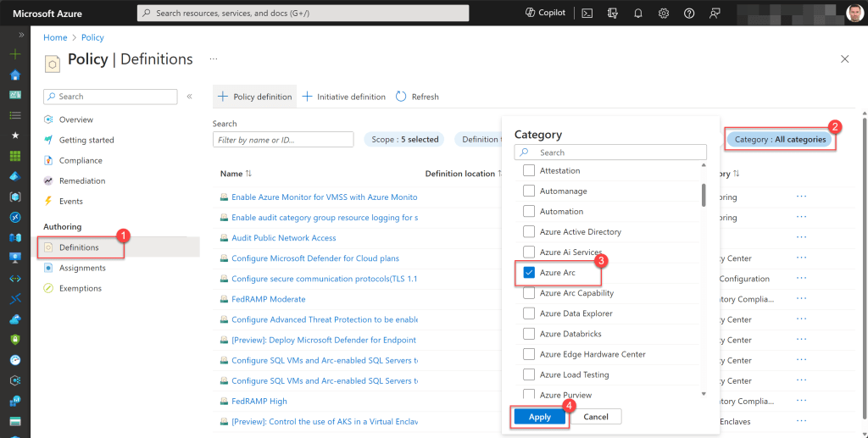
Task: Collapse the left navigation menu chevrons
Action: point(189,97)
